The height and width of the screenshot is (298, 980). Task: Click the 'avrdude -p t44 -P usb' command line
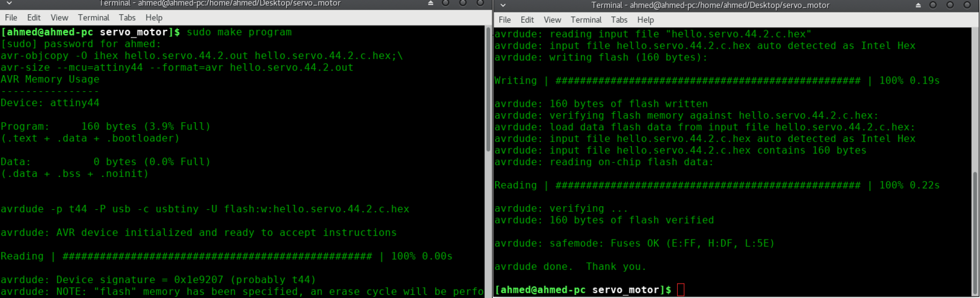point(205,209)
